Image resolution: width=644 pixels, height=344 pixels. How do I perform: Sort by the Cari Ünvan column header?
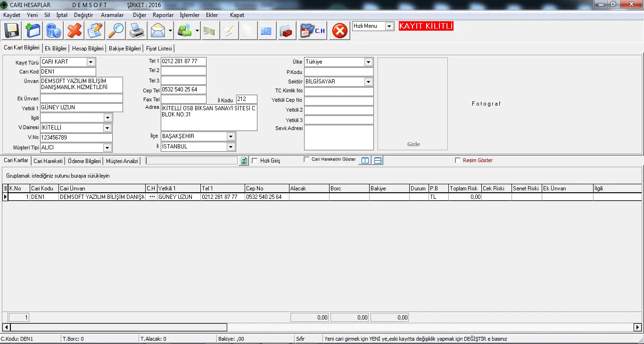pos(102,188)
